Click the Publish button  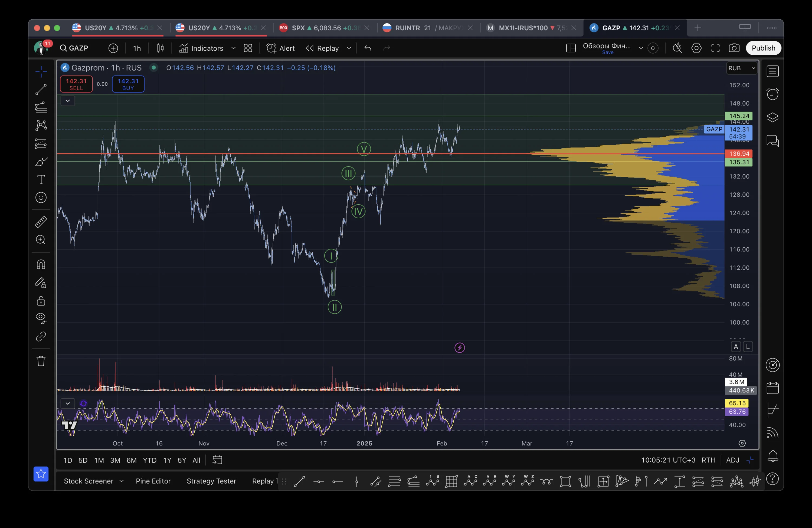click(x=764, y=48)
